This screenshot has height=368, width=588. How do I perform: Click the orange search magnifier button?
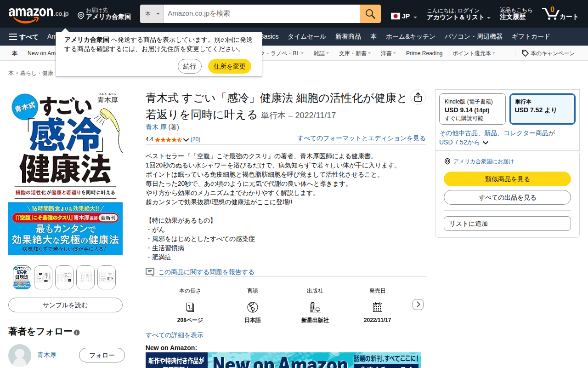[370, 14]
